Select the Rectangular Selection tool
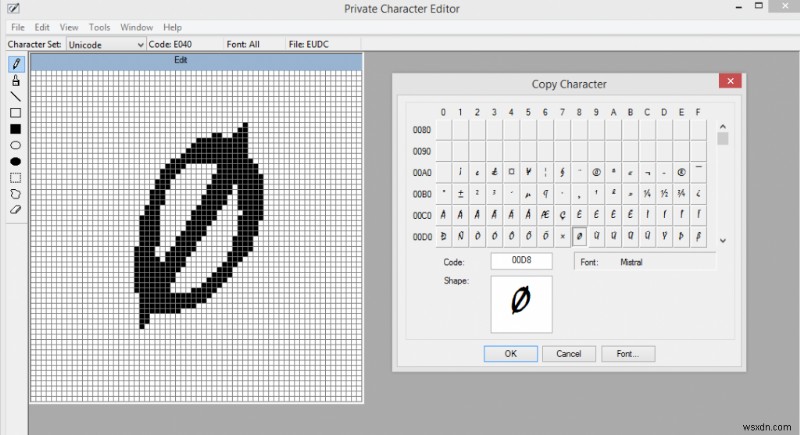 16,178
